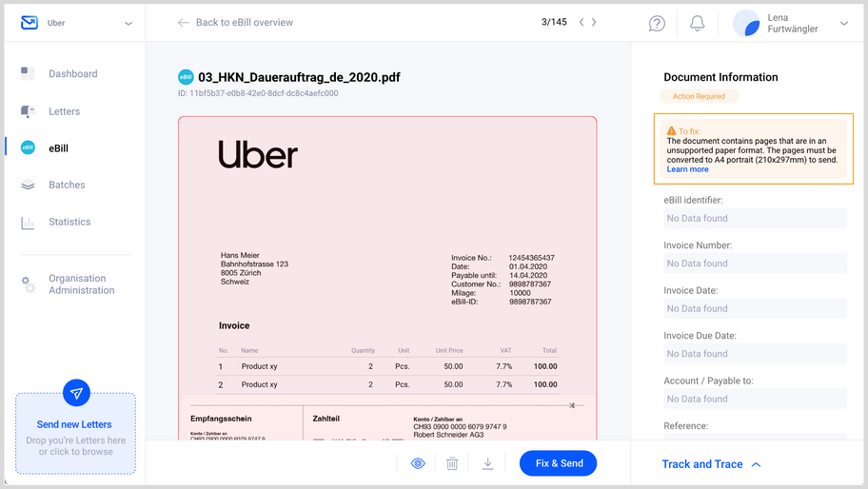Screen dimensions: 868x489
Task: Click the drop Letters upload area
Action: coord(76,434)
